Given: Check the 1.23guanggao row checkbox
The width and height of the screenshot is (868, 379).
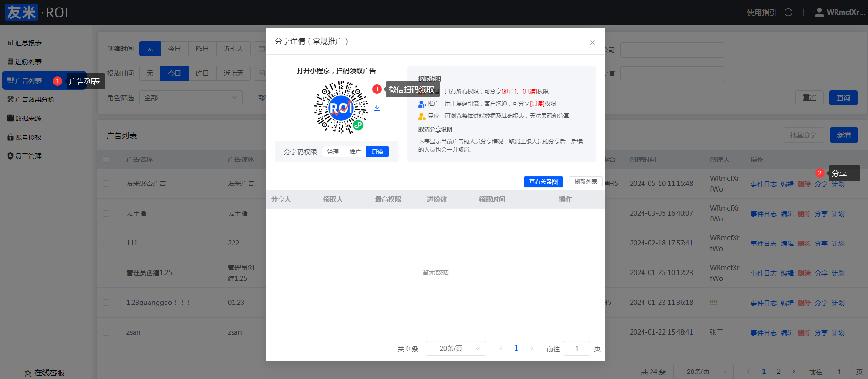Looking at the screenshot, I should (106, 303).
